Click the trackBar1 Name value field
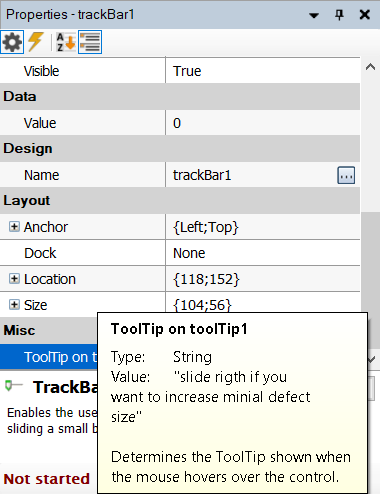Viewport: 380px width, 494px height. (251, 175)
